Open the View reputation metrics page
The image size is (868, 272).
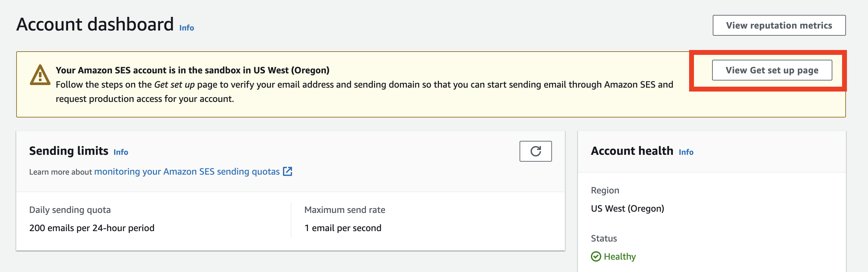(x=779, y=25)
